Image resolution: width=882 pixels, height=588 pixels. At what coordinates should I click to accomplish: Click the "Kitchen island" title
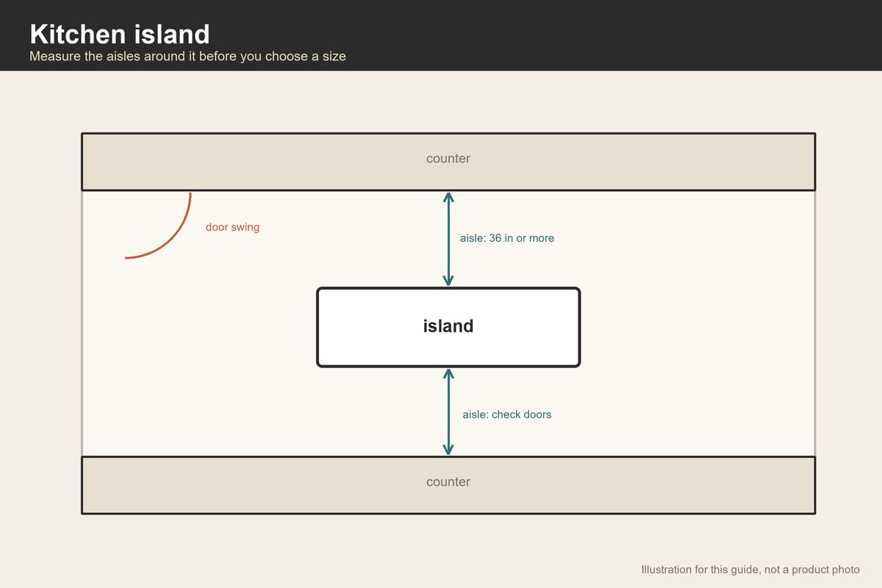pos(120,35)
